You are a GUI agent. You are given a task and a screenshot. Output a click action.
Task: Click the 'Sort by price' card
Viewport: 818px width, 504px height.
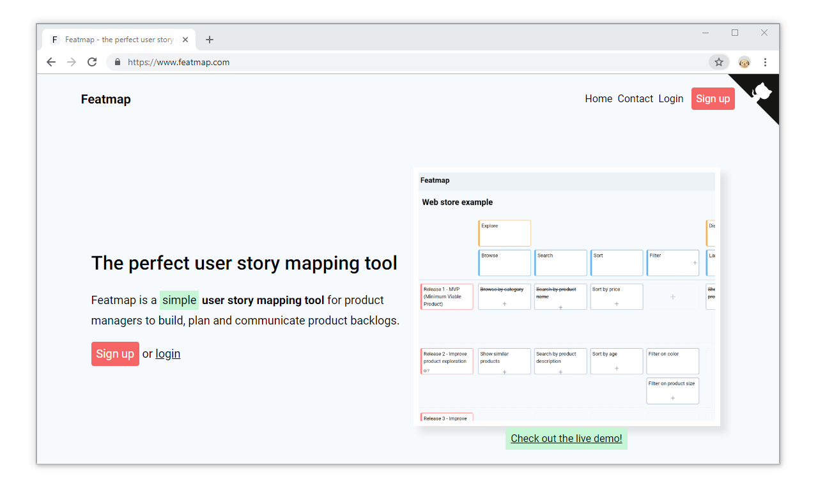coord(617,297)
